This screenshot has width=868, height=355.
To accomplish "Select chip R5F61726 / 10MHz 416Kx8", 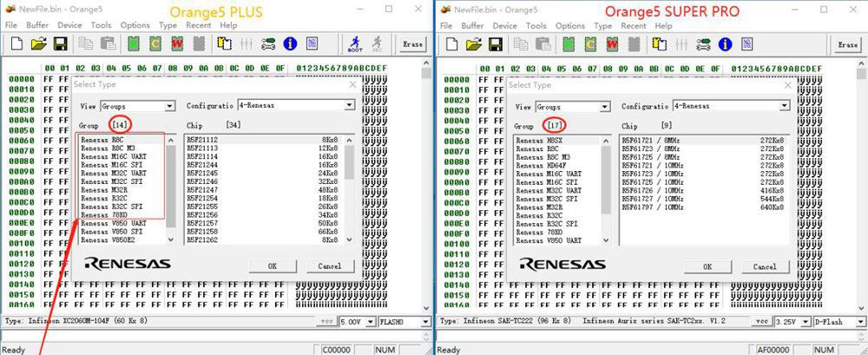I will [x=703, y=190].
